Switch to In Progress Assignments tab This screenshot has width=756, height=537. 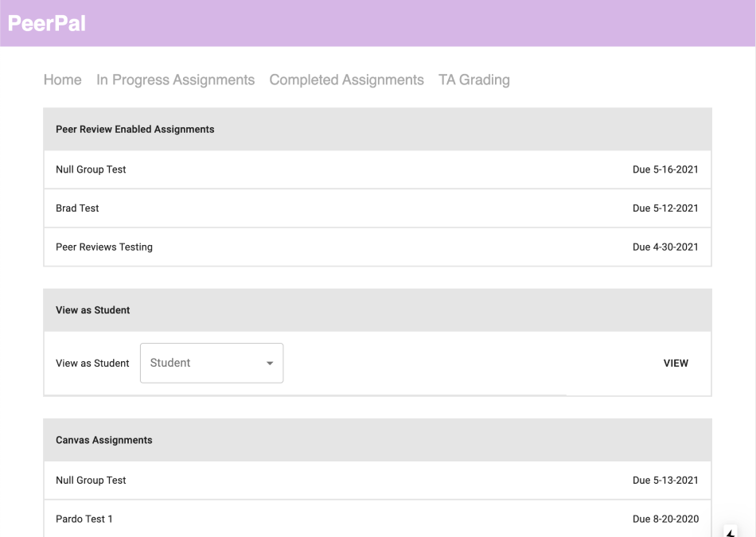tap(176, 80)
